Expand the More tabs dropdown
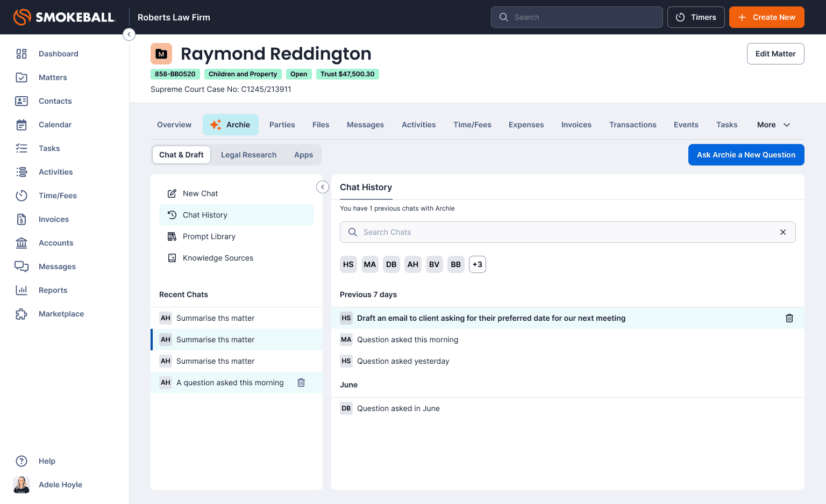Viewport: 826px width, 504px height. click(773, 125)
